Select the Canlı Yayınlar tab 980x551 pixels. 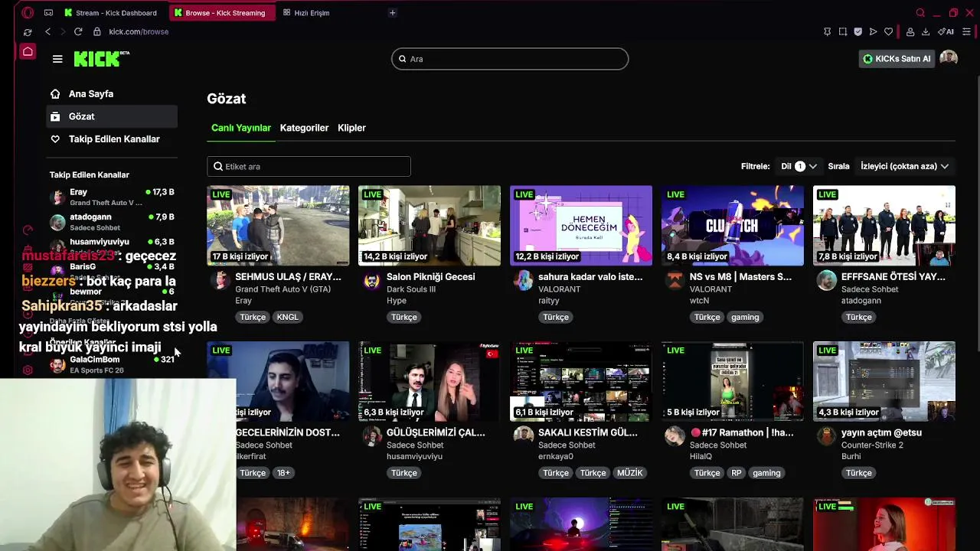click(241, 128)
